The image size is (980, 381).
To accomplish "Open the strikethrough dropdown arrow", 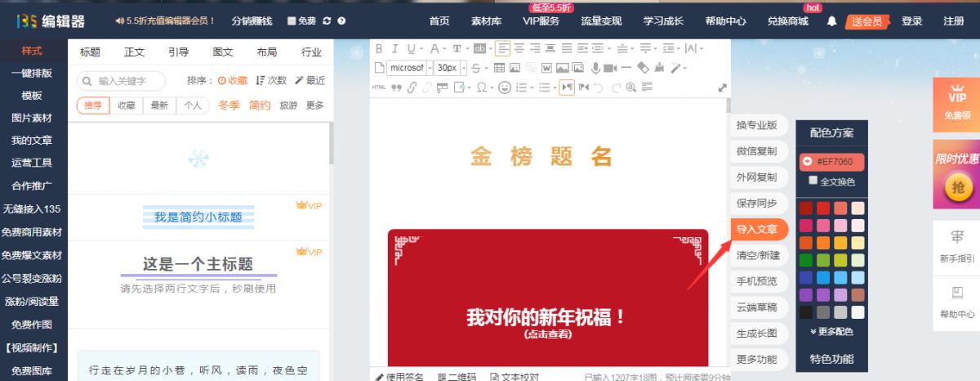I will 487,68.
